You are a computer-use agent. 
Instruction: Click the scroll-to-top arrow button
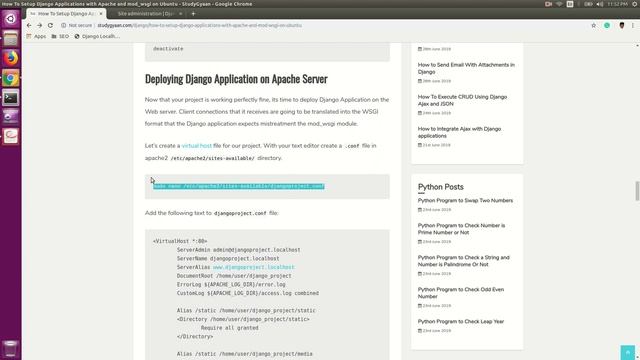(x=628, y=353)
